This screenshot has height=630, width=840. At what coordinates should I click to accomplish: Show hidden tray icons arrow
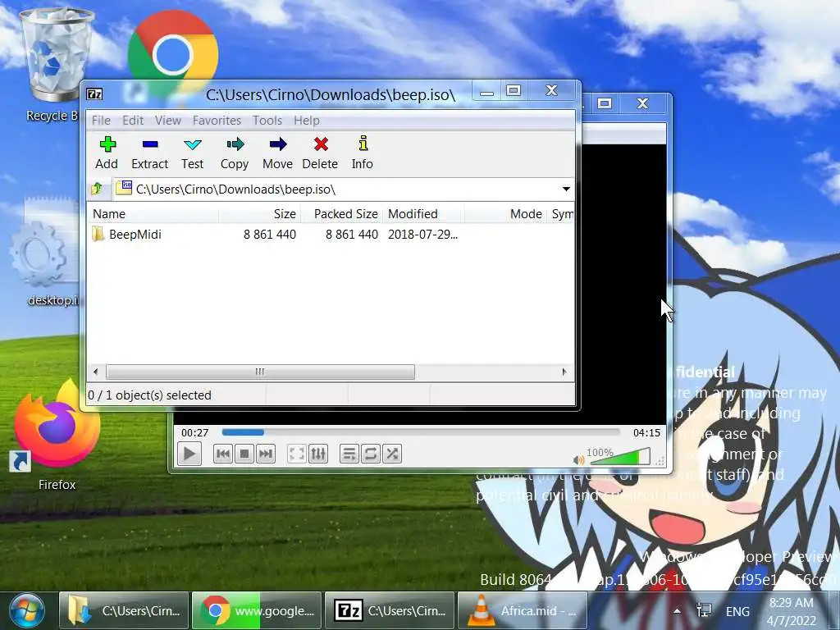pyautogui.click(x=677, y=610)
